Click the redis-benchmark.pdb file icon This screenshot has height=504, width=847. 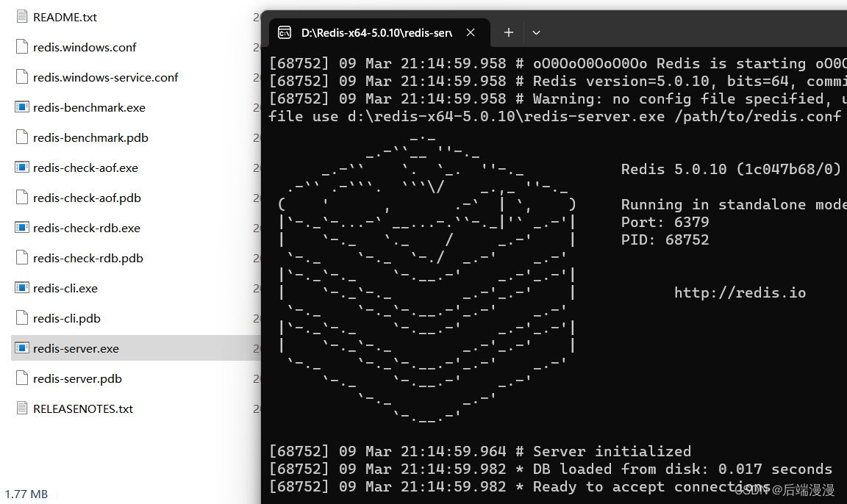coord(21,137)
